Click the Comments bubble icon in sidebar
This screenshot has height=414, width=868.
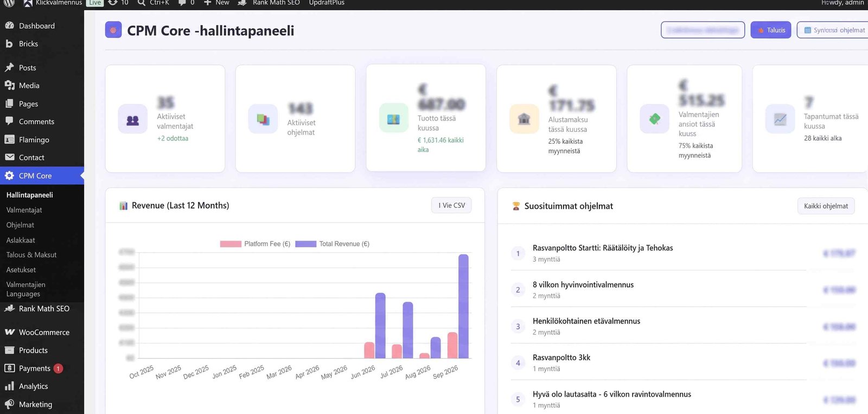9,122
